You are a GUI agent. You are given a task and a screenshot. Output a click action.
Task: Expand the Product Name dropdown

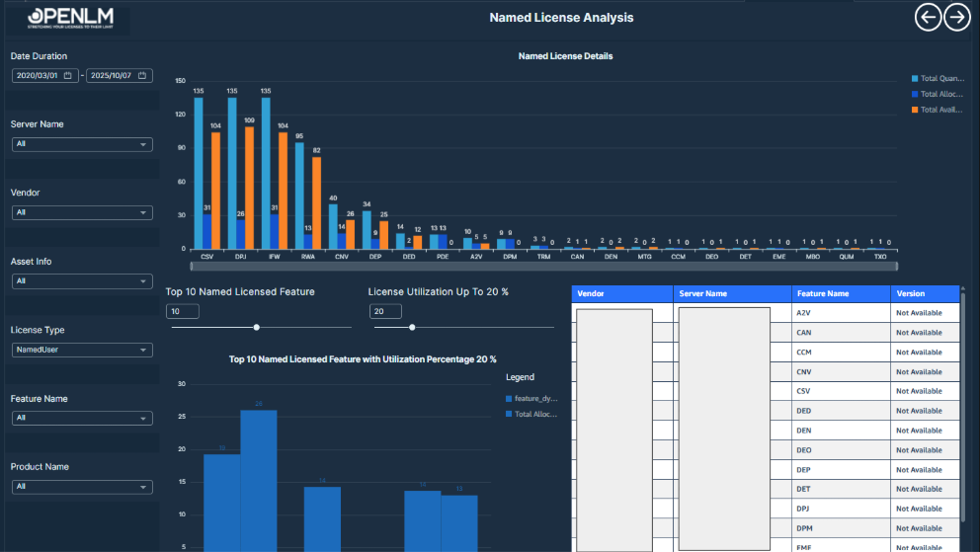coord(83,487)
